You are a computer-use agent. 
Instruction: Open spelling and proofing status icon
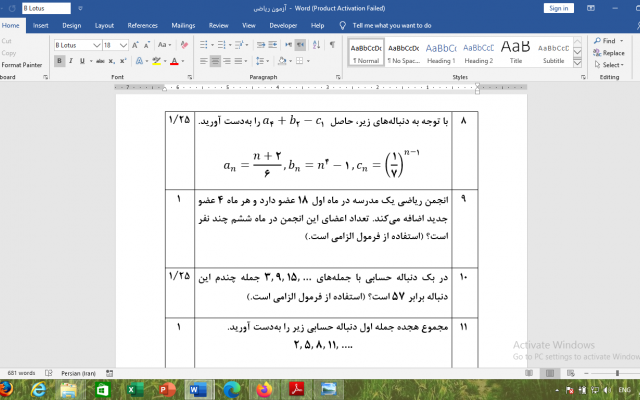coord(49,373)
